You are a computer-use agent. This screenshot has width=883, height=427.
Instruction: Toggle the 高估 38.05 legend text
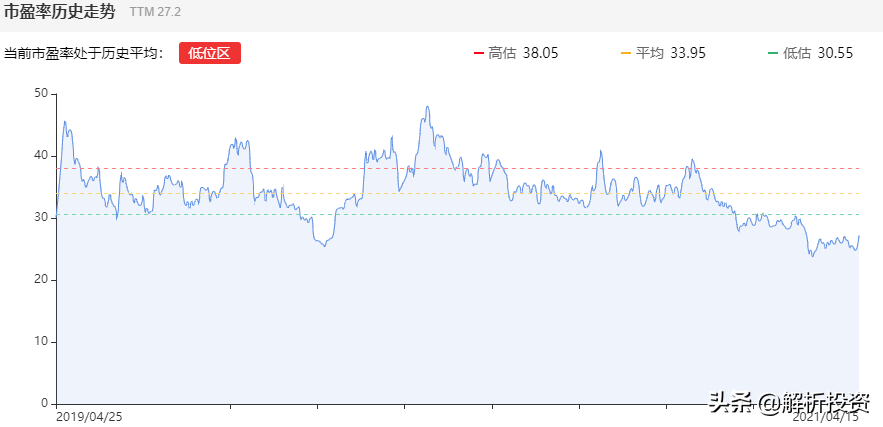click(523, 53)
